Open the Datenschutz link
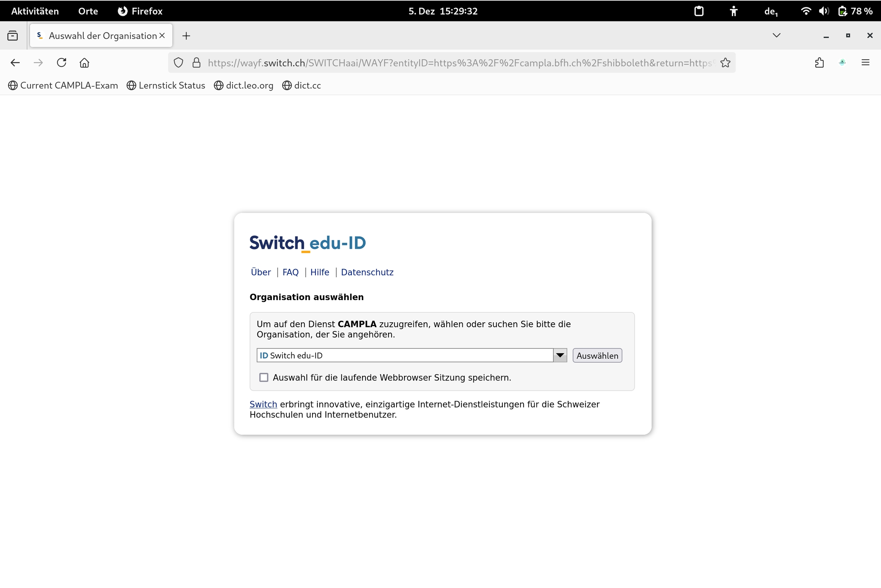Image resolution: width=881 pixels, height=588 pixels. (x=367, y=272)
